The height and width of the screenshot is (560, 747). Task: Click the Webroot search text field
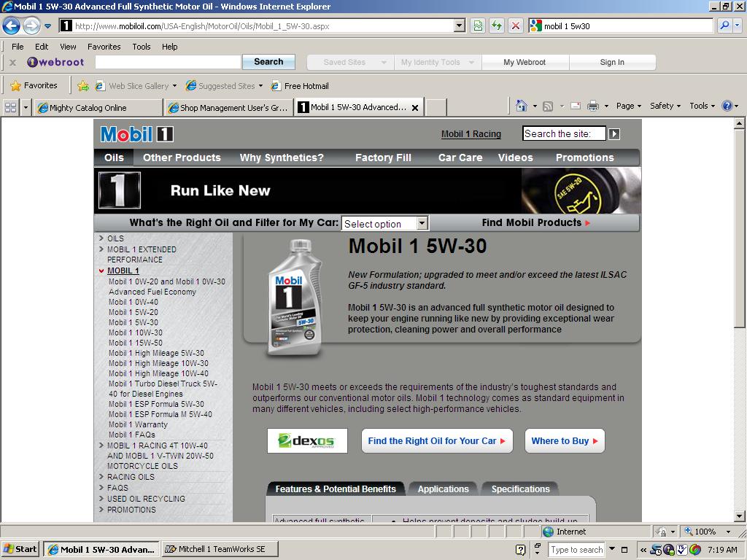click(x=168, y=62)
